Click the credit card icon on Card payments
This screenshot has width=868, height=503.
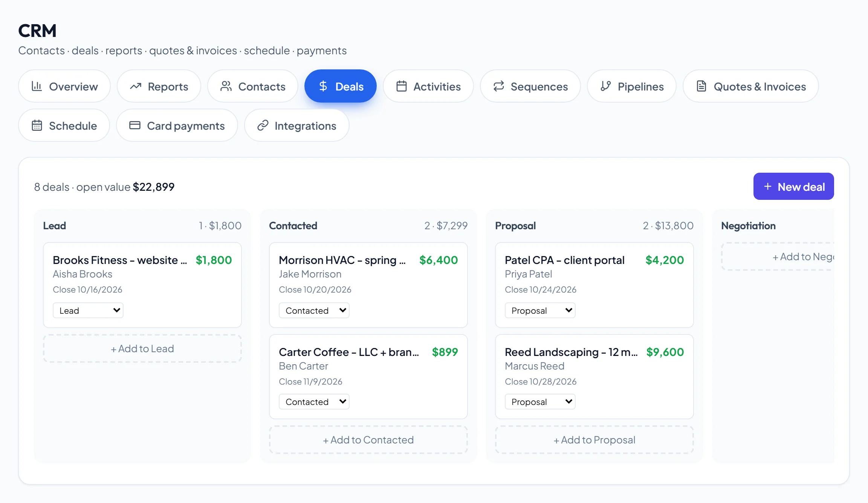coord(135,125)
